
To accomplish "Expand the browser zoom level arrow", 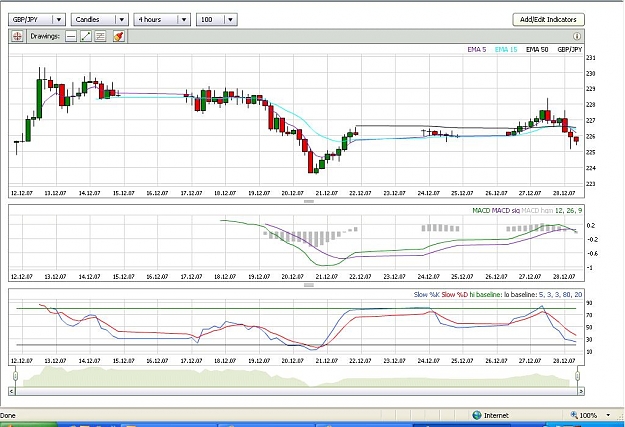I will coord(608,415).
